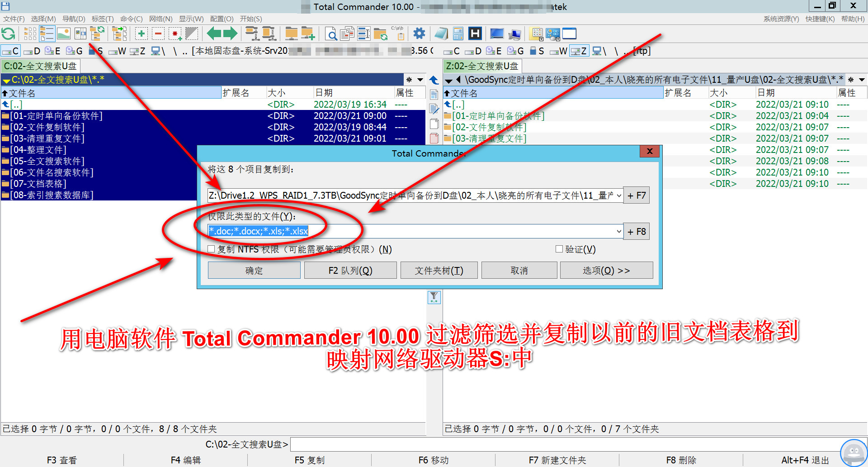Switch to thumbnail image view
The height and width of the screenshot is (467, 868).
point(64,33)
